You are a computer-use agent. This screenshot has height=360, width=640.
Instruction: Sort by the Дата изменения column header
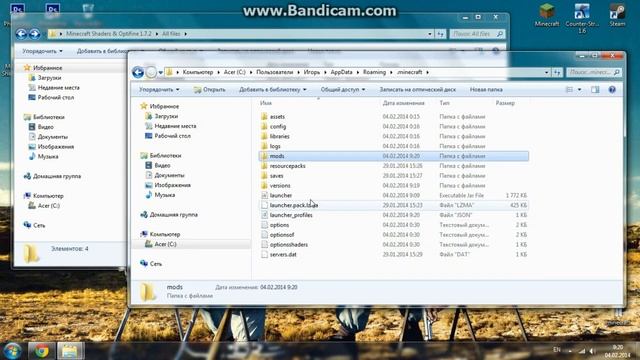coord(403,103)
